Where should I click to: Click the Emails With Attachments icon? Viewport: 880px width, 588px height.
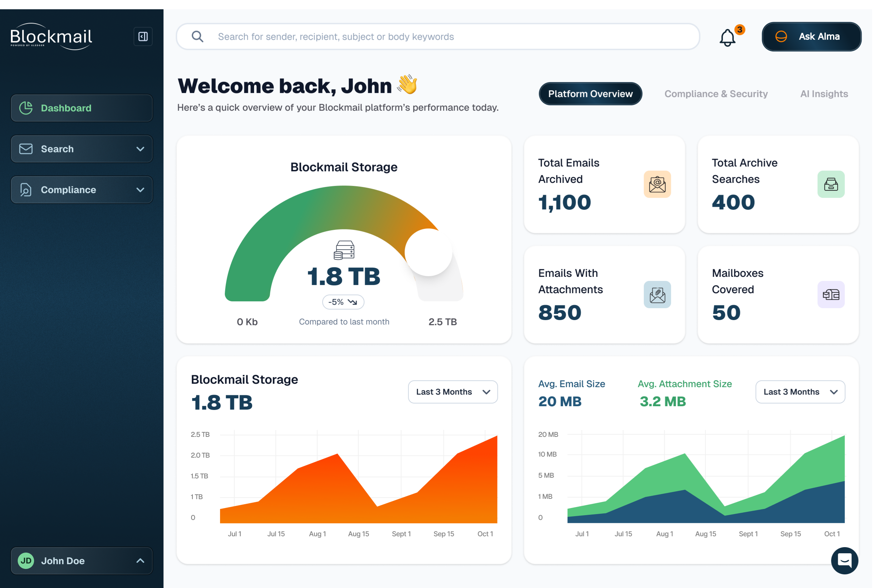click(657, 295)
